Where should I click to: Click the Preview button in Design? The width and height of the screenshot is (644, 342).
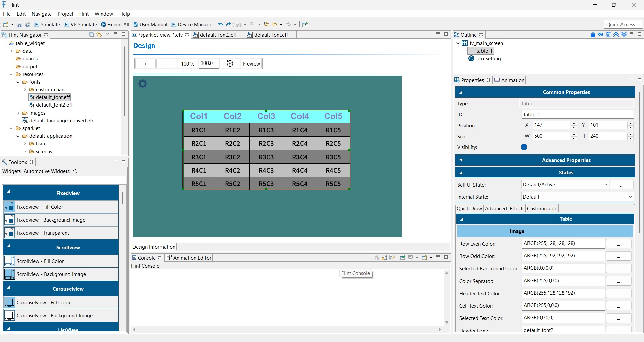[x=251, y=64]
